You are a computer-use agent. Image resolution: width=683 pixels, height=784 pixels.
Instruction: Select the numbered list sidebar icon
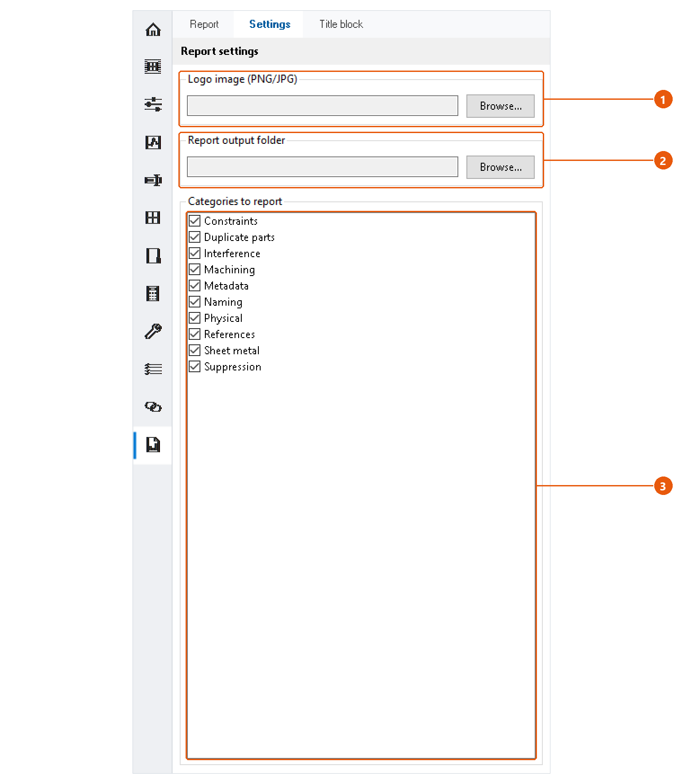click(153, 369)
